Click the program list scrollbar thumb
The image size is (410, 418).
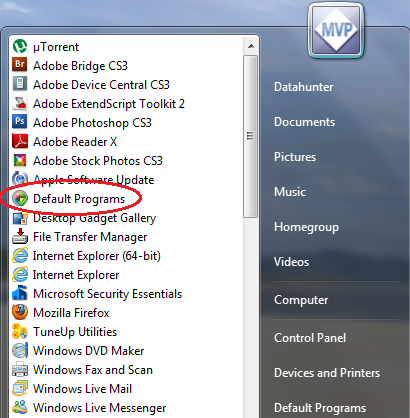(251, 136)
